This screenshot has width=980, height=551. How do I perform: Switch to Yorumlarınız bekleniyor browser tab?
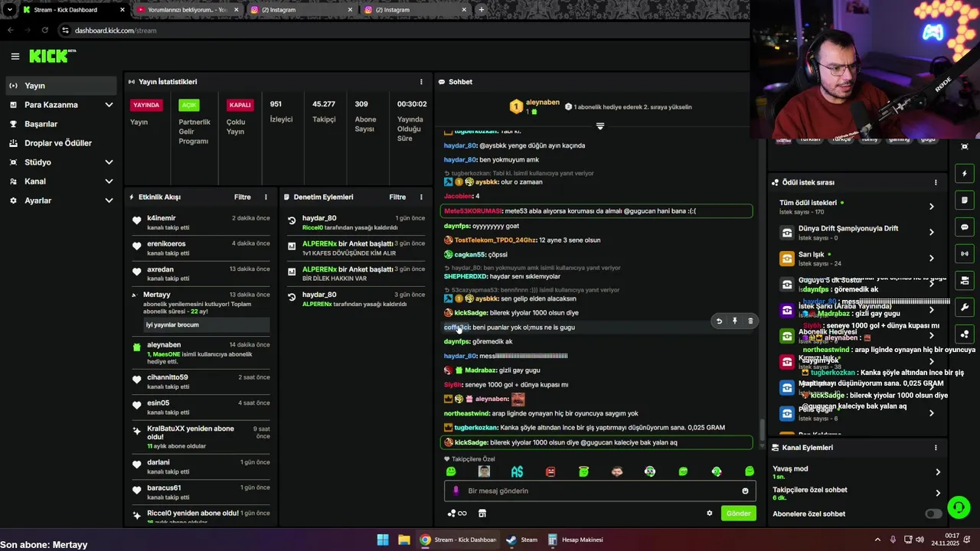point(188,10)
